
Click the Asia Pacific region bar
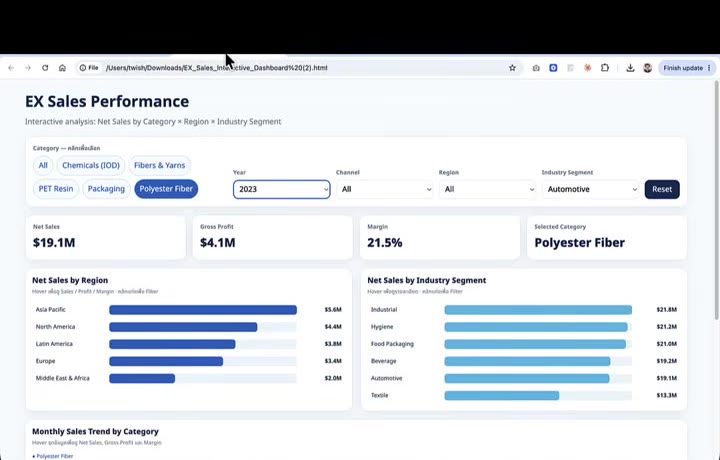[203, 310]
